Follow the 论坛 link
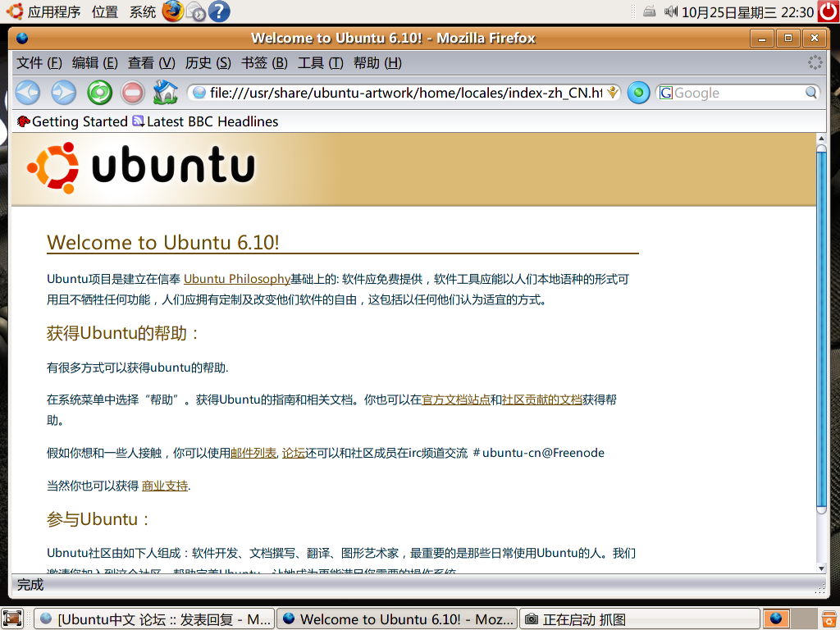Viewport: 840px width, 630px height. coord(294,453)
